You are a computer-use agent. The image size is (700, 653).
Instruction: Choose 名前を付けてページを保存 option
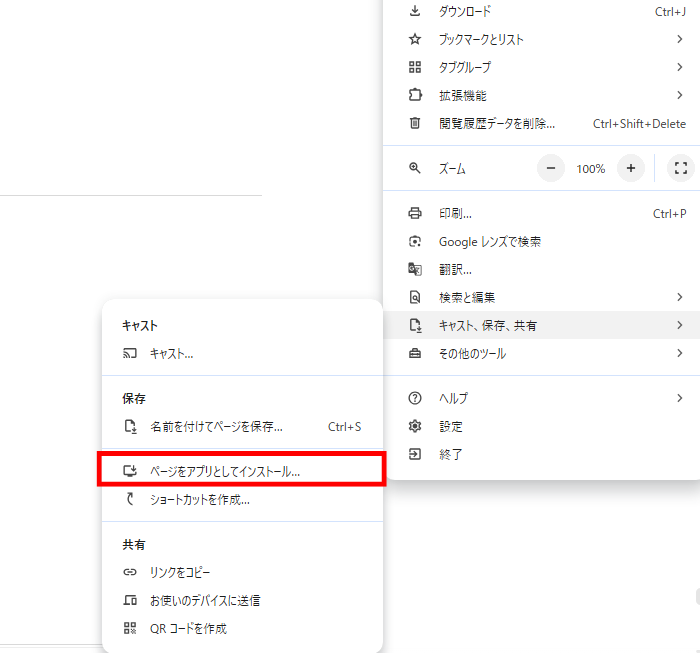click(x=216, y=427)
